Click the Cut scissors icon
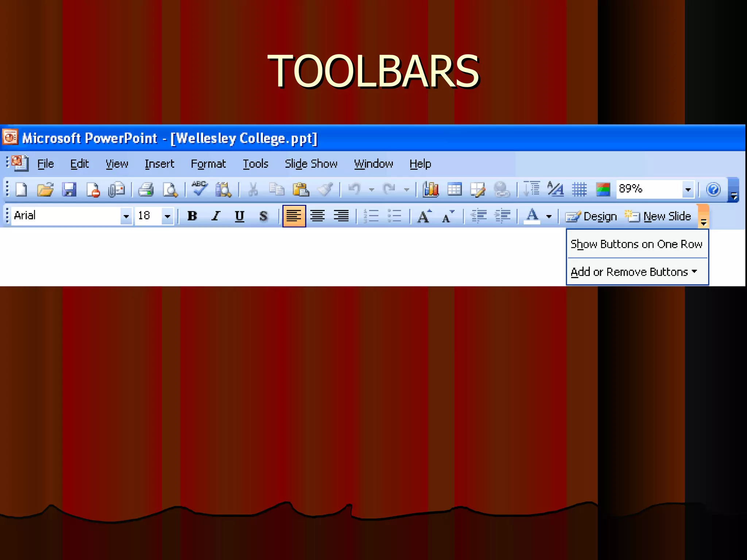 (x=253, y=190)
